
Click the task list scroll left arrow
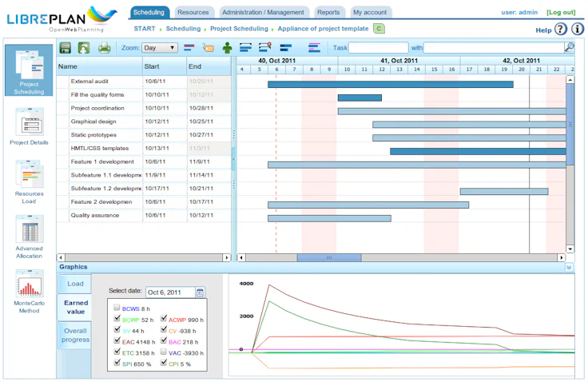[61, 258]
